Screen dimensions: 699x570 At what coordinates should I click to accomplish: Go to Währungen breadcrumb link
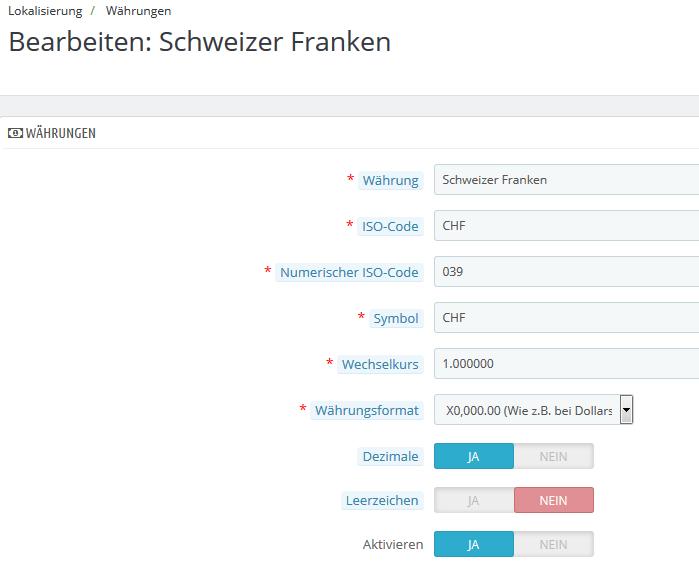[138, 11]
